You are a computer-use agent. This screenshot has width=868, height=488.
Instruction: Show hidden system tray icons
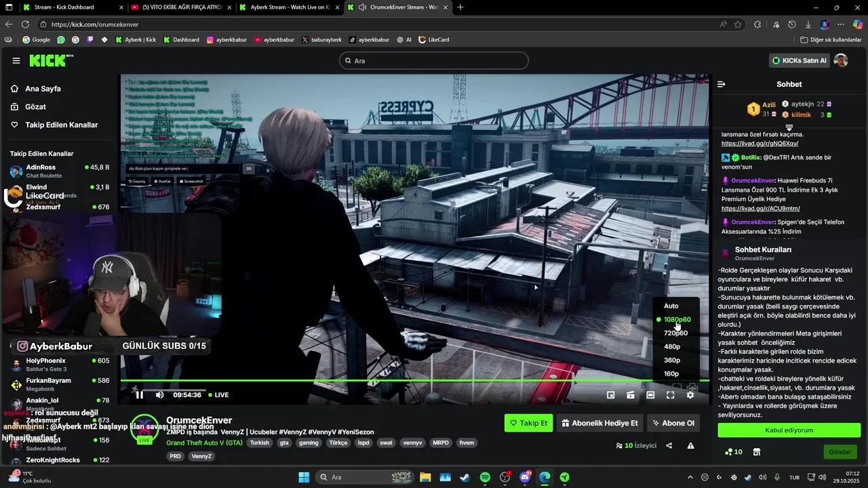[x=690, y=477]
